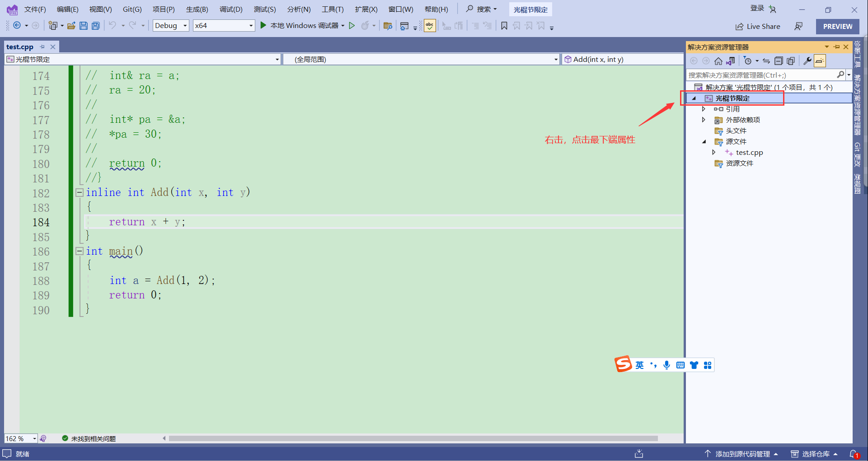Screen dimensions: 868x461
Task: Switch to the test.cpp editor tab
Action: pyautogui.click(x=20, y=47)
